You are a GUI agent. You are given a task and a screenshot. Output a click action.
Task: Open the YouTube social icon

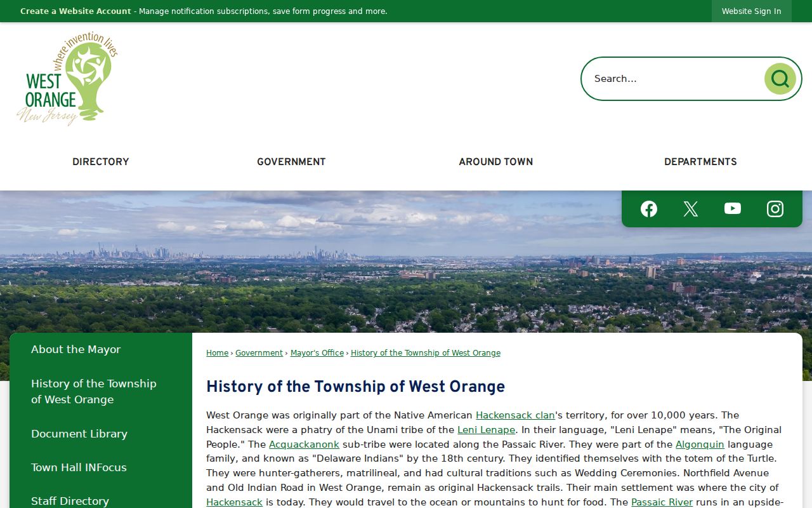(x=733, y=209)
